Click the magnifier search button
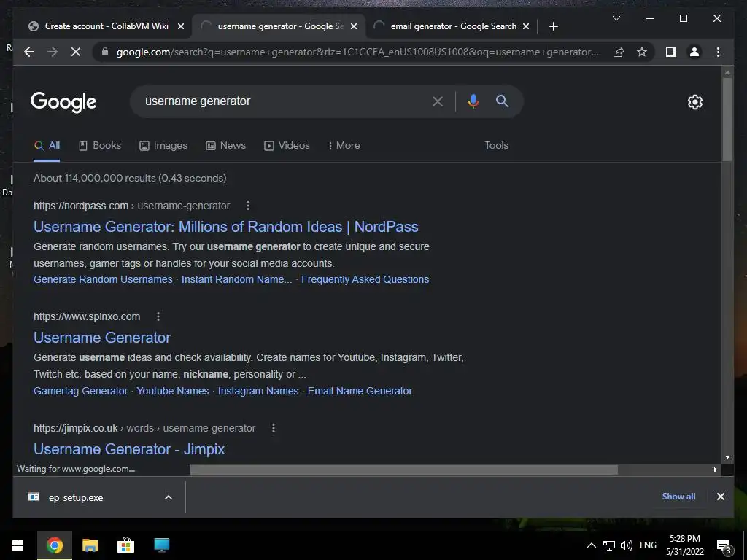Viewport: 747px width, 560px height. coord(502,101)
